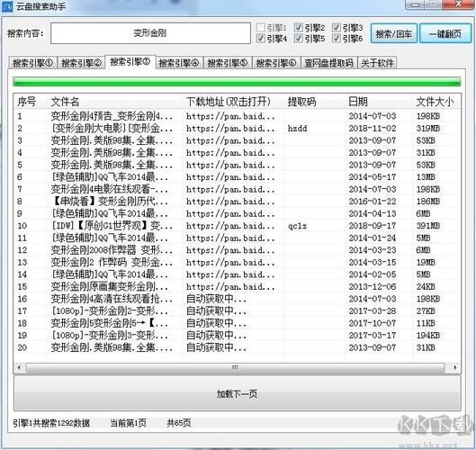
Task: Switch to the 搜索引擎① tab
Action: click(32, 63)
